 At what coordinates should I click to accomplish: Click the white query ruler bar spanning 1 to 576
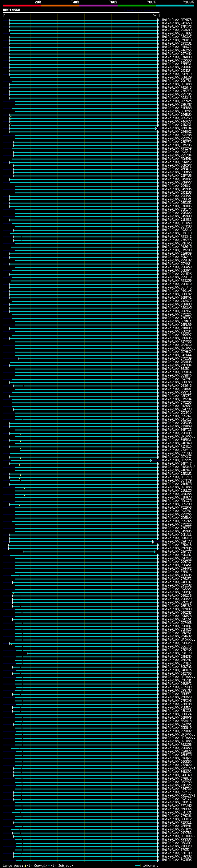point(81,12)
